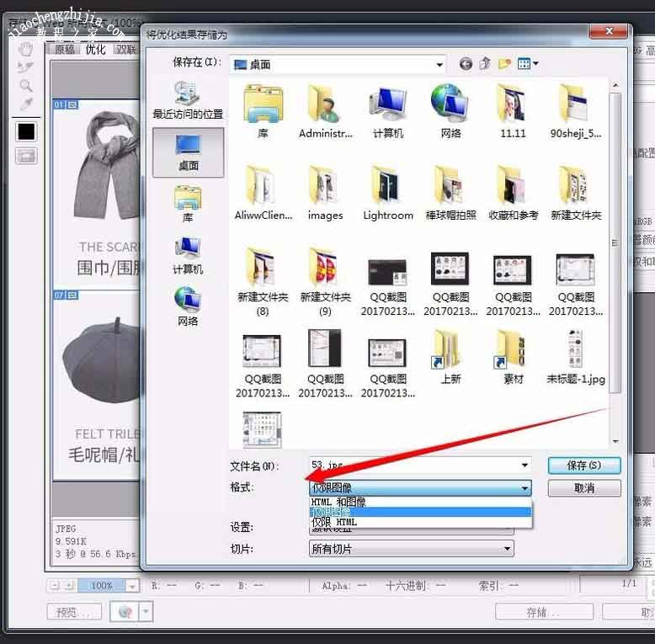Create a new folder in dialog

[505, 64]
